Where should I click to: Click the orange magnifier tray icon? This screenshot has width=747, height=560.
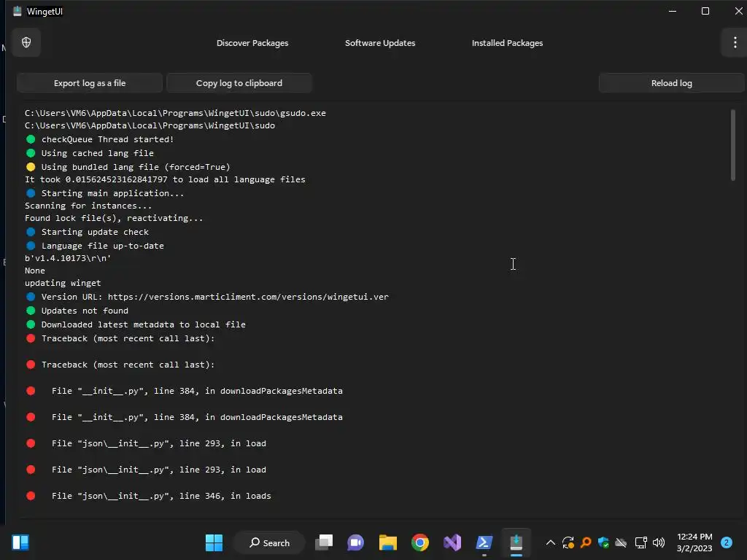pos(586,542)
